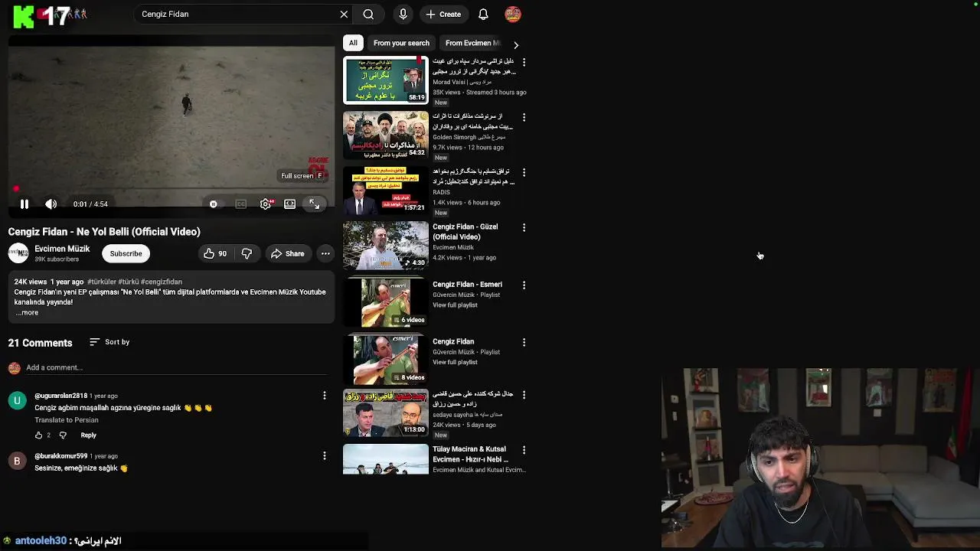
Task: Open the player settings gear
Action: click(x=266, y=204)
